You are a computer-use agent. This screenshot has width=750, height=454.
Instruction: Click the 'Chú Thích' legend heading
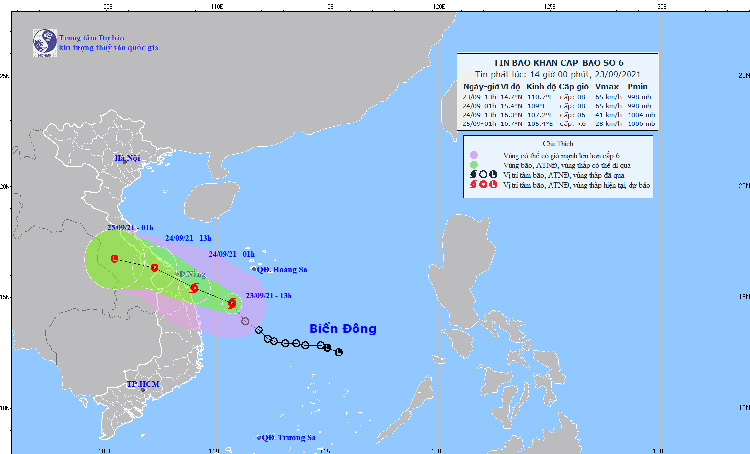(558, 144)
